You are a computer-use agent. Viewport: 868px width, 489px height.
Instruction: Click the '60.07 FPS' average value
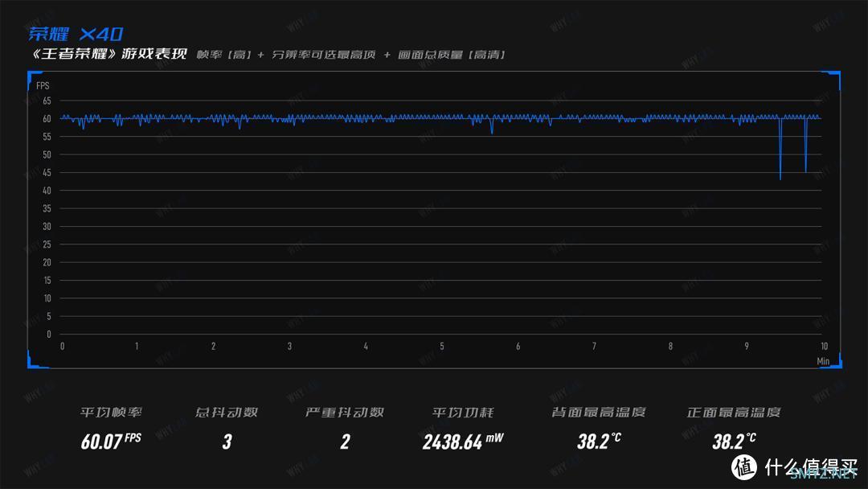point(111,442)
